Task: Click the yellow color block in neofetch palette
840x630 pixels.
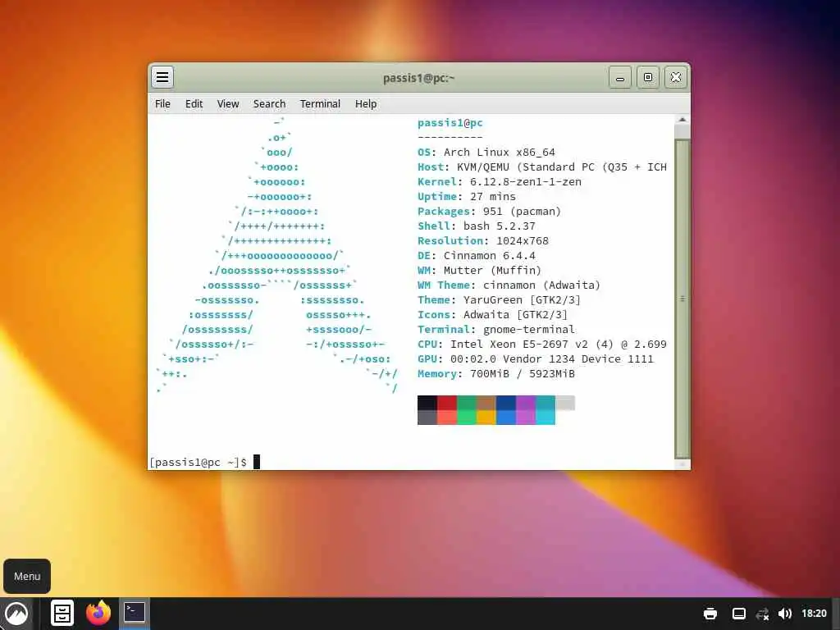Action: 486,418
